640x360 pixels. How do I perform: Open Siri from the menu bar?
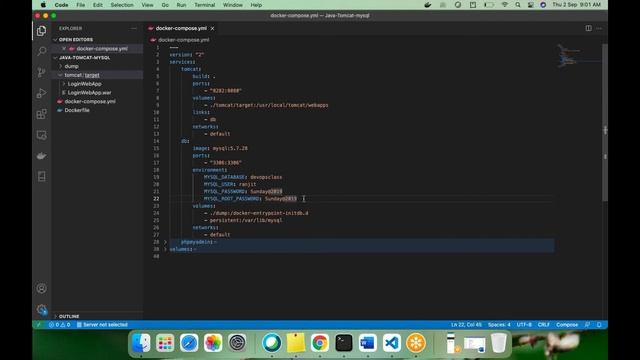click(543, 5)
